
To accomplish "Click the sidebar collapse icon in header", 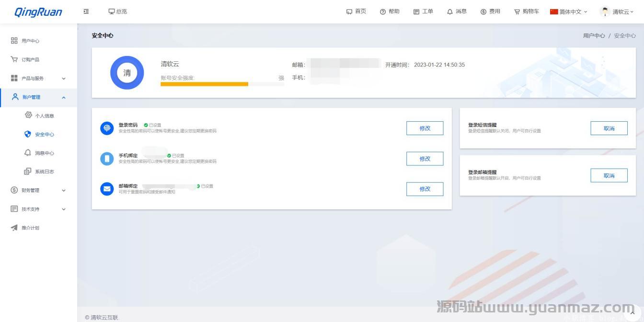I will (86, 11).
